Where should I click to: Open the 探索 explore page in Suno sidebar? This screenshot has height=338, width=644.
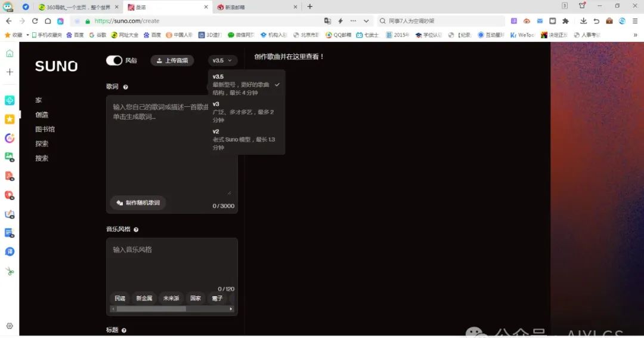(42, 143)
